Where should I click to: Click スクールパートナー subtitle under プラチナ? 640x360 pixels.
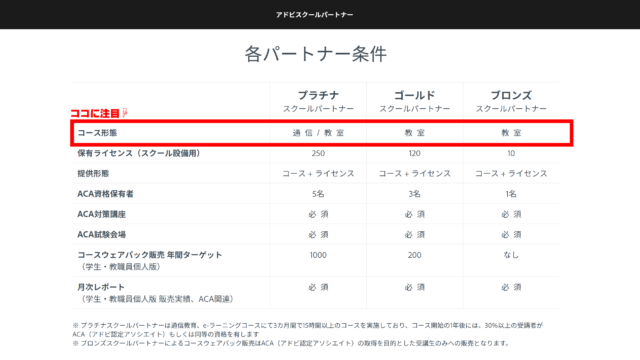coord(318,109)
